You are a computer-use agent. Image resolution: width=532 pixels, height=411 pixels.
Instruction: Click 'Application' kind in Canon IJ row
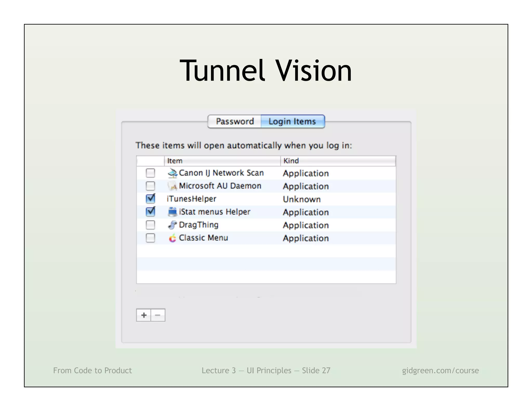click(x=306, y=173)
